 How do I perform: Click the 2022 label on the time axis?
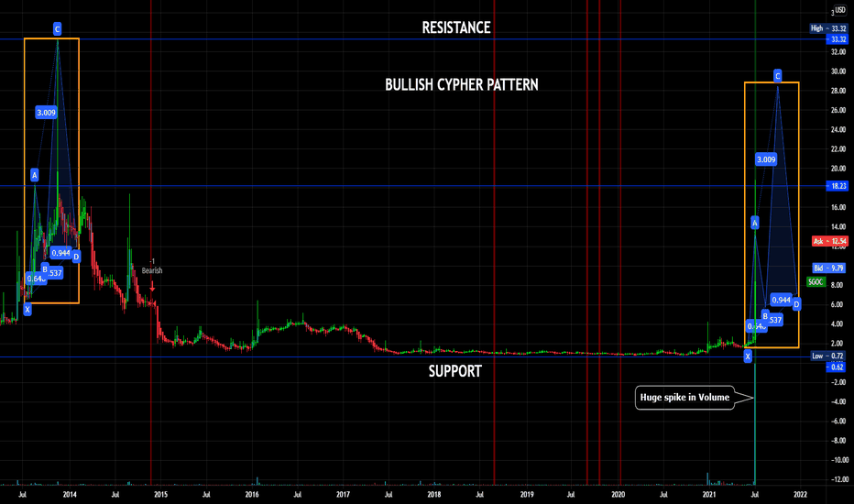(800, 495)
